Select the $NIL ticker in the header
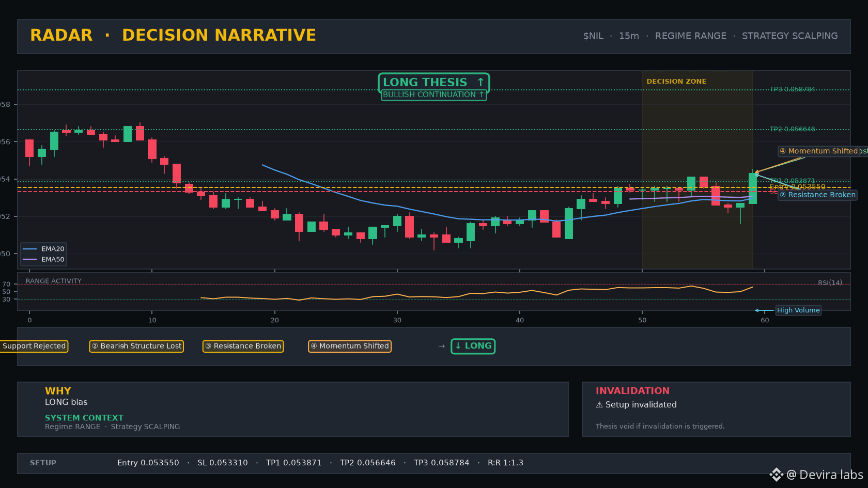The width and height of the screenshot is (868, 488). (x=593, y=36)
